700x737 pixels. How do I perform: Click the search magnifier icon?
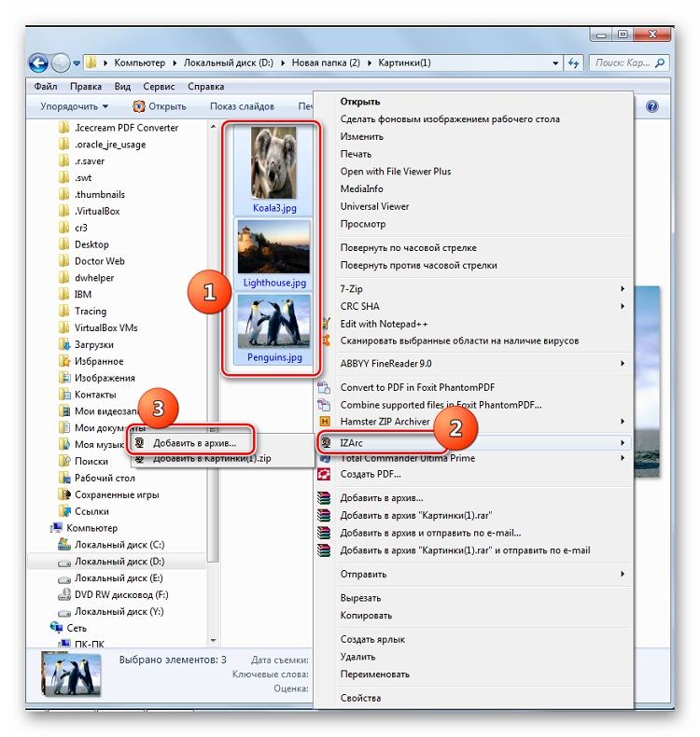(660, 63)
